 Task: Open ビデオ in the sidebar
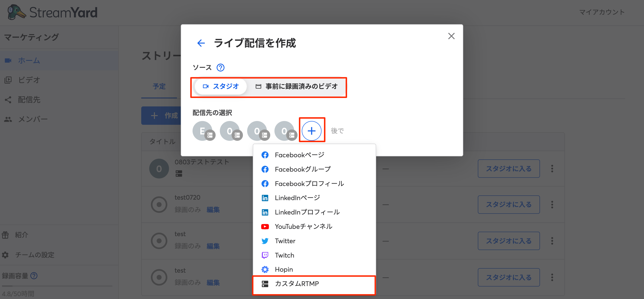click(x=59, y=80)
